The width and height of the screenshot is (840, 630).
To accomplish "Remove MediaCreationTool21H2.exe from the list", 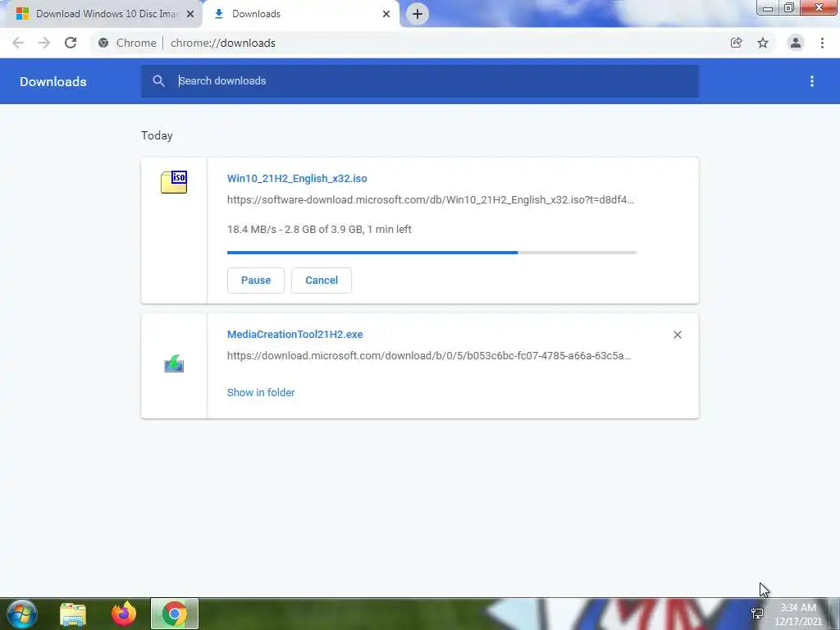I will coord(678,335).
